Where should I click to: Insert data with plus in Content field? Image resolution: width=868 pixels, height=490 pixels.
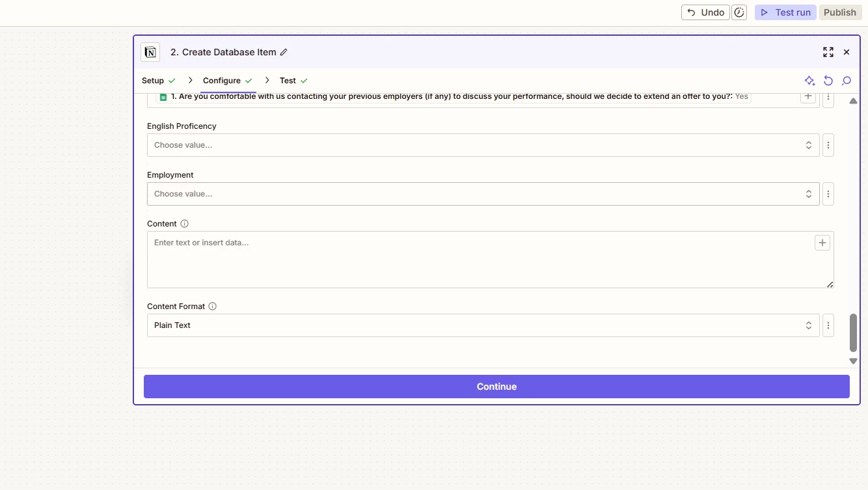point(822,243)
